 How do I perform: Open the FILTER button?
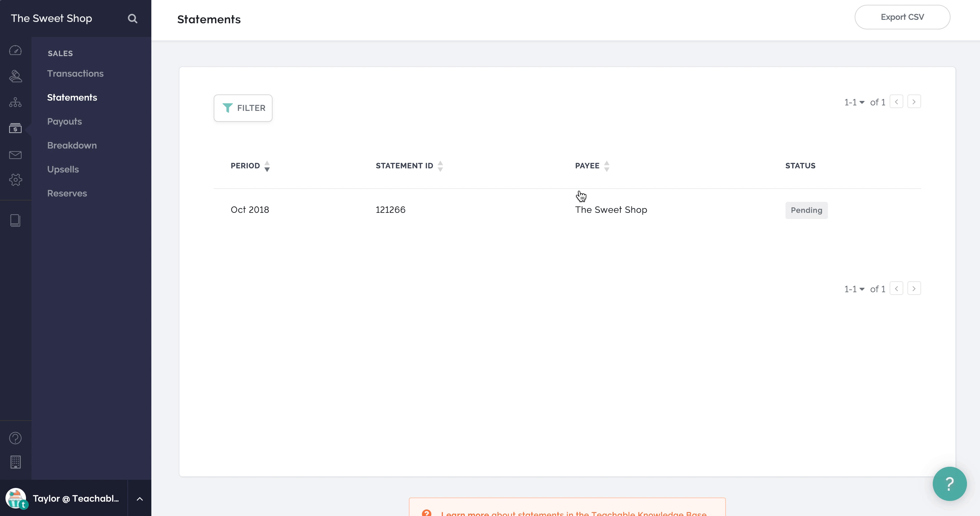click(243, 108)
